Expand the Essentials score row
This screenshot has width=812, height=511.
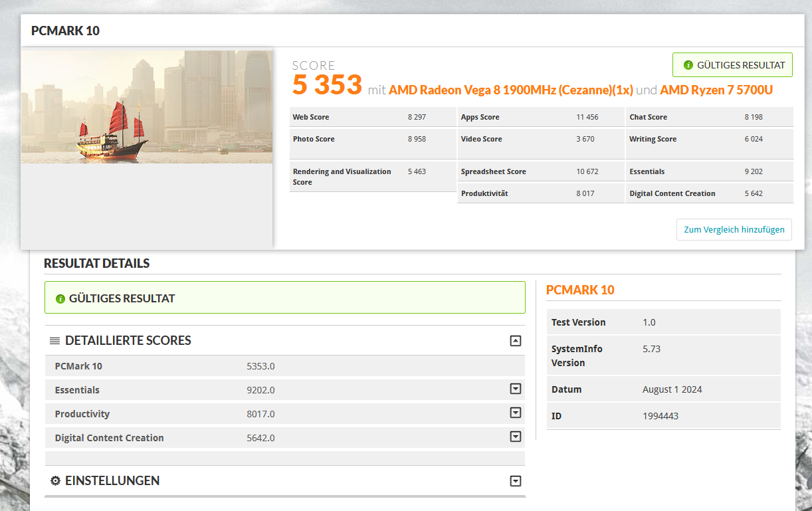pyautogui.click(x=515, y=389)
